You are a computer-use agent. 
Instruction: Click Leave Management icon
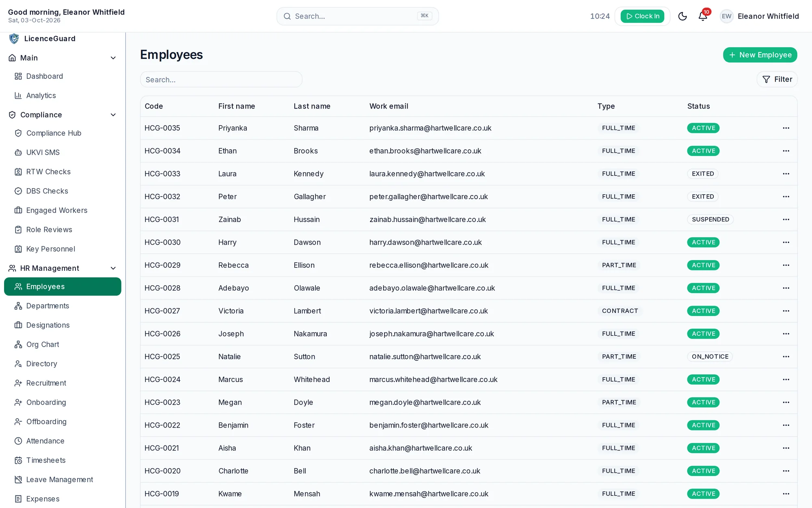tap(18, 480)
